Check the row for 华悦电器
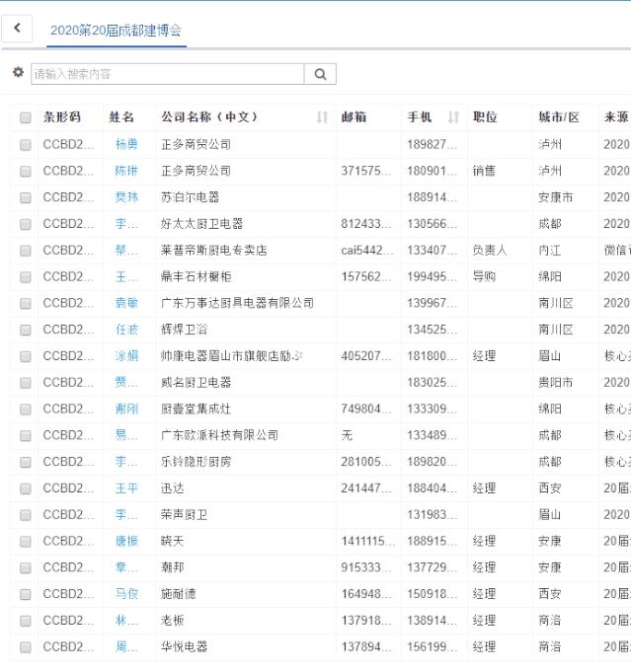631x672 pixels. (x=25, y=647)
